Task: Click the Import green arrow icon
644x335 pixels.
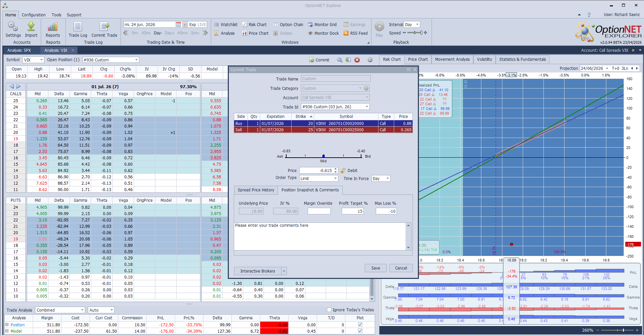Action: pos(31,27)
